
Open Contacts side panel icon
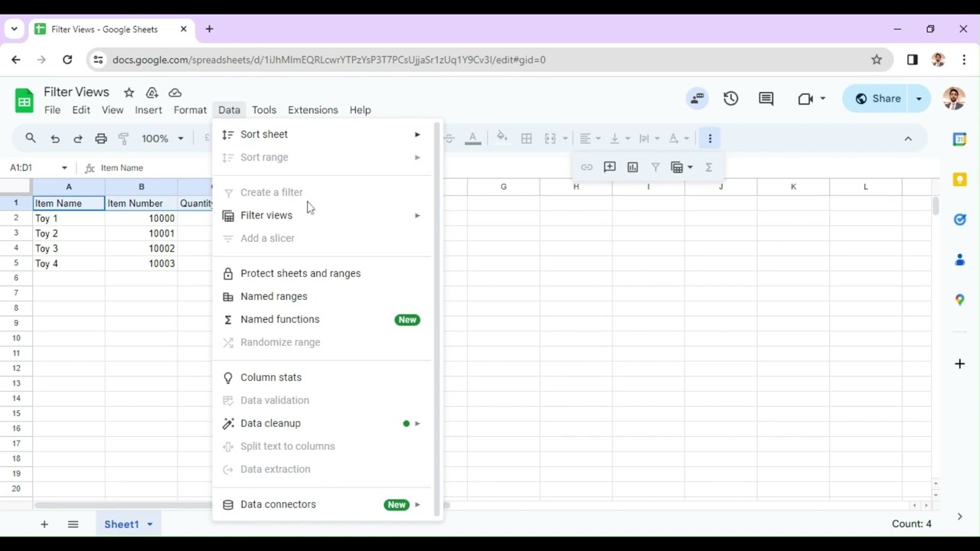click(x=959, y=259)
